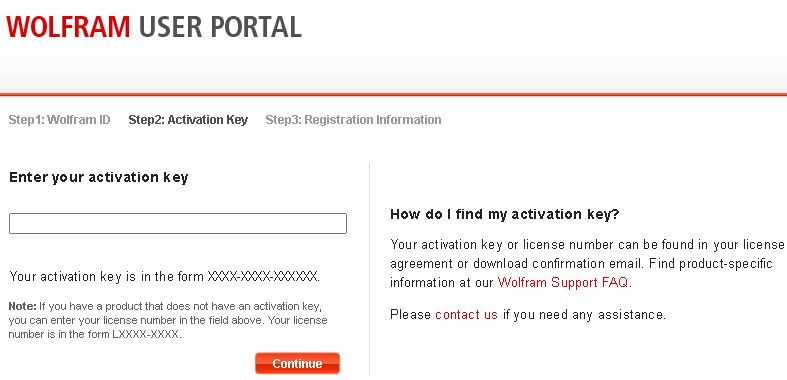Click the orange line below the header
This screenshot has width=787, height=380.
pyautogui.click(x=394, y=94)
